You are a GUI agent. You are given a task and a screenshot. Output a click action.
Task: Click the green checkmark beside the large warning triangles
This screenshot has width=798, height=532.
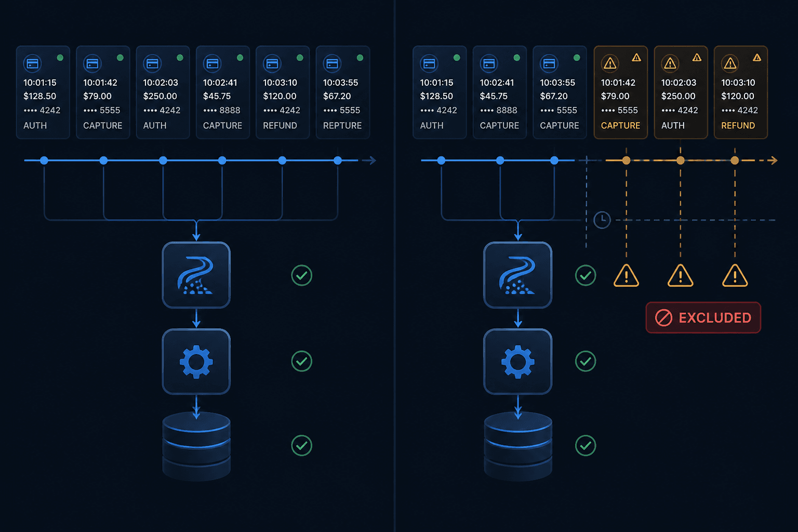[586, 275]
